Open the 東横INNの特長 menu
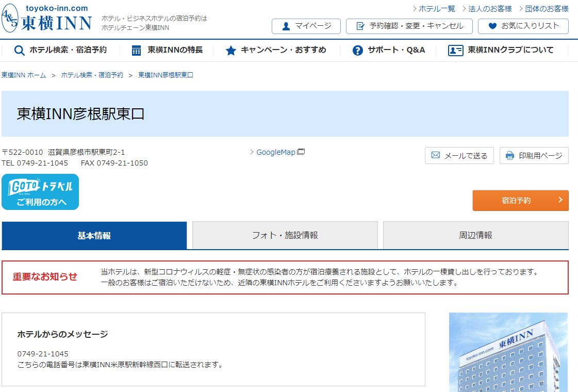The width and height of the screenshot is (578, 392). (167, 50)
